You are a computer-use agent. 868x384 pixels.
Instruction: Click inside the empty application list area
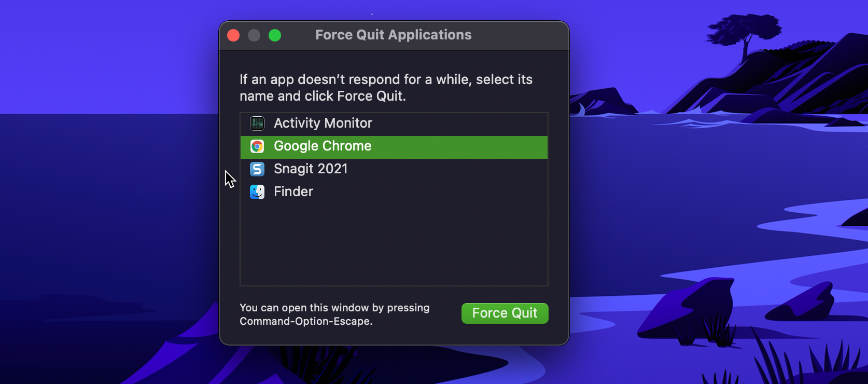click(394, 244)
